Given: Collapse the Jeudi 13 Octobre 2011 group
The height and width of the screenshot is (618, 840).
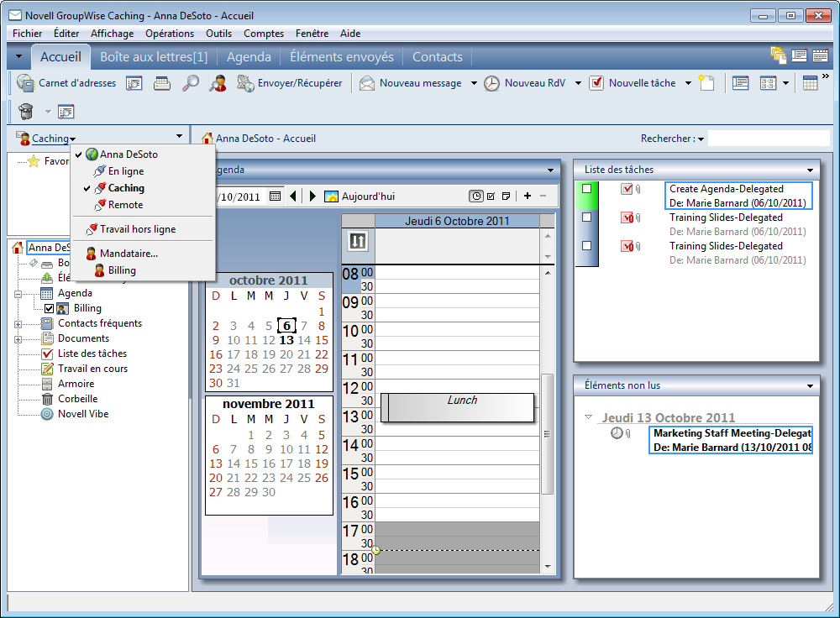Looking at the screenshot, I should coord(588,416).
